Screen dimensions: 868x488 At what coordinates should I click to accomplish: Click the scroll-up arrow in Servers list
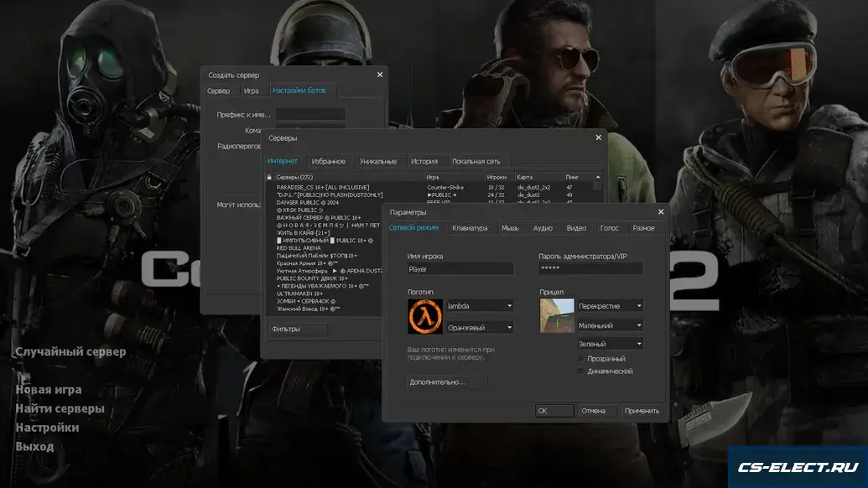pos(598,177)
